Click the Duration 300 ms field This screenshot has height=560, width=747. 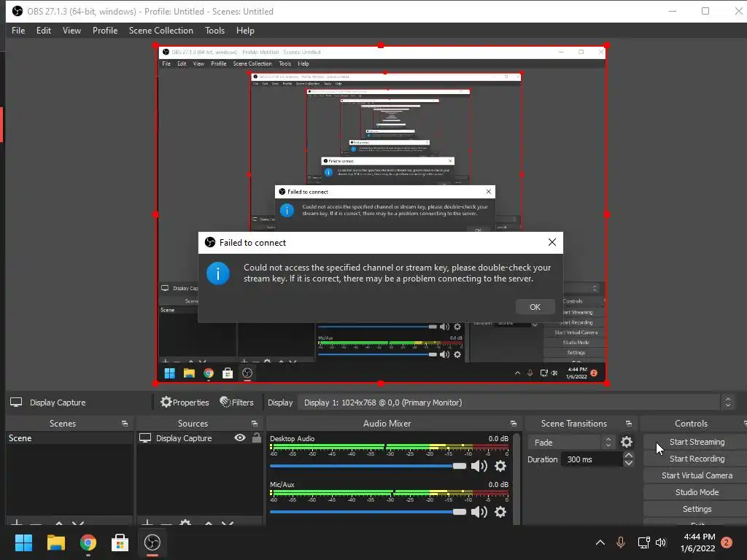592,459
